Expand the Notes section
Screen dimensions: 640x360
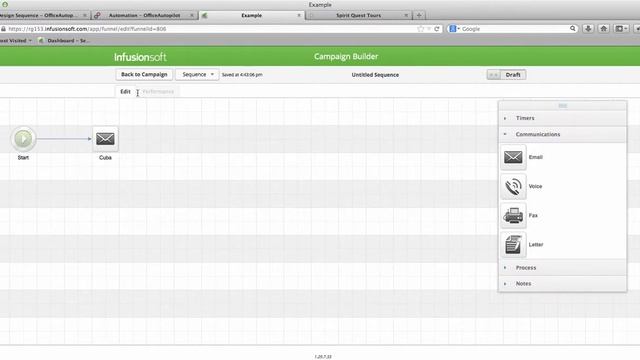562,284
